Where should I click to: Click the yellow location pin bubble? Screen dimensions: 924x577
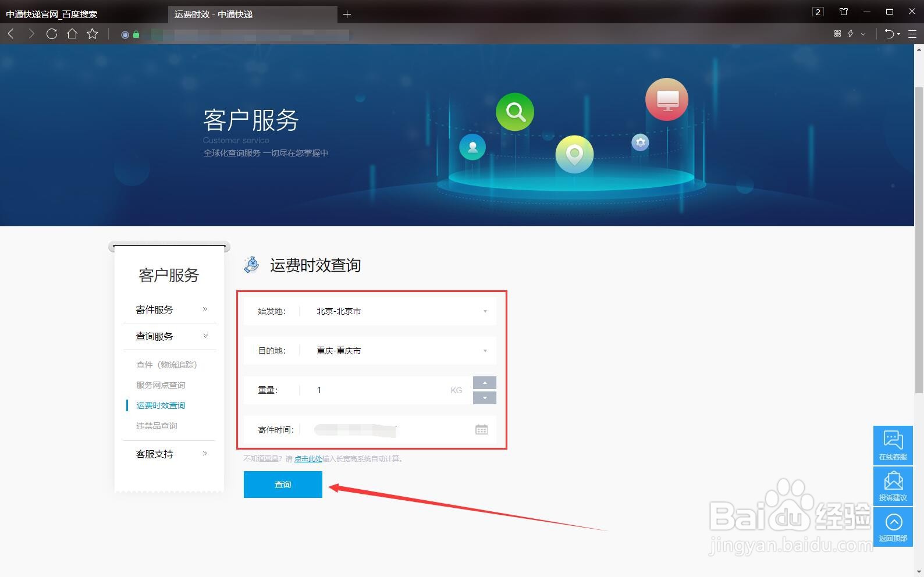(574, 154)
